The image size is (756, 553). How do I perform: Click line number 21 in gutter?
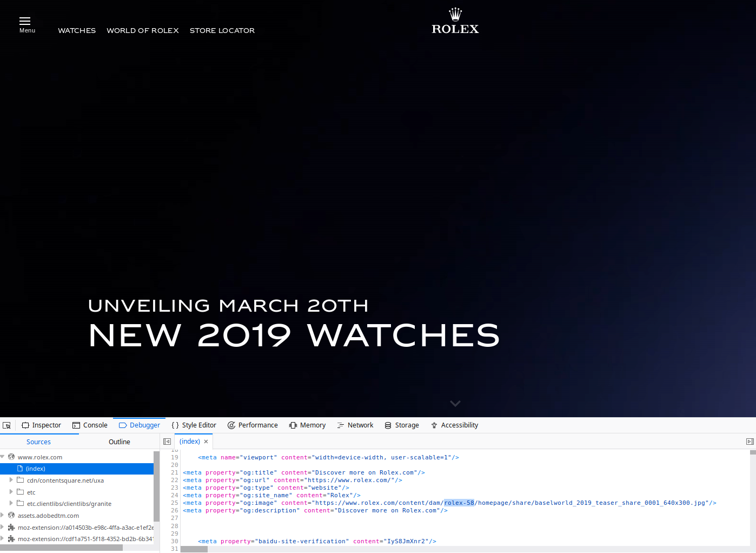(174, 472)
